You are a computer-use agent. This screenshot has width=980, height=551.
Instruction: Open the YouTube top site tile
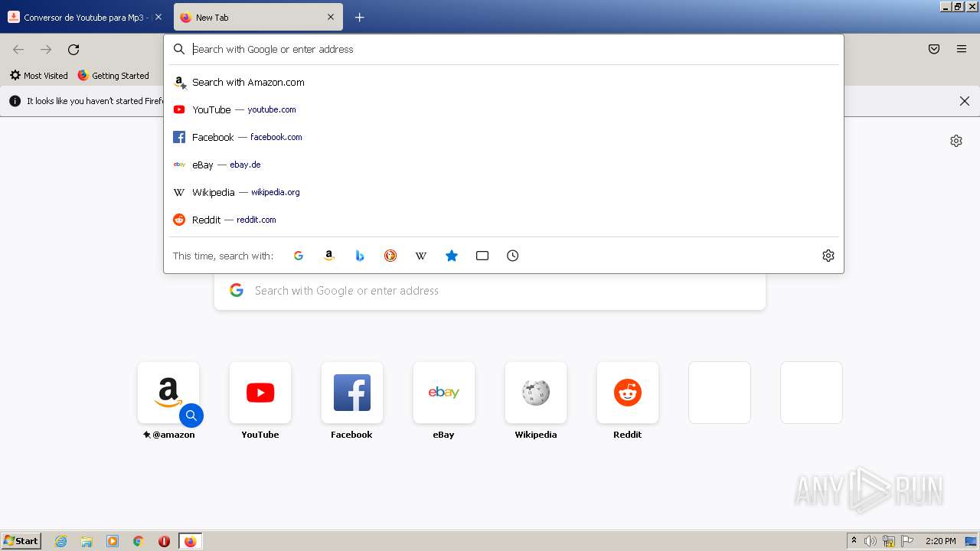coord(260,393)
